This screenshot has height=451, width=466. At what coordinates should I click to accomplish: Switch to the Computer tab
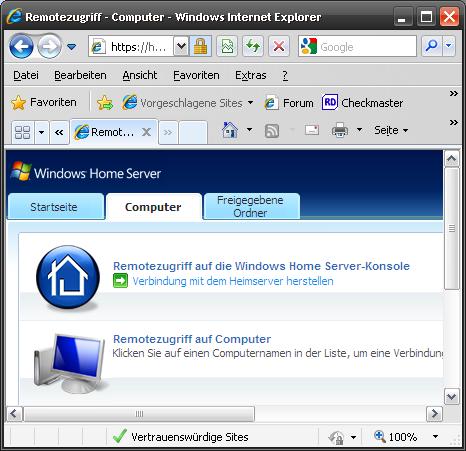coord(154,207)
